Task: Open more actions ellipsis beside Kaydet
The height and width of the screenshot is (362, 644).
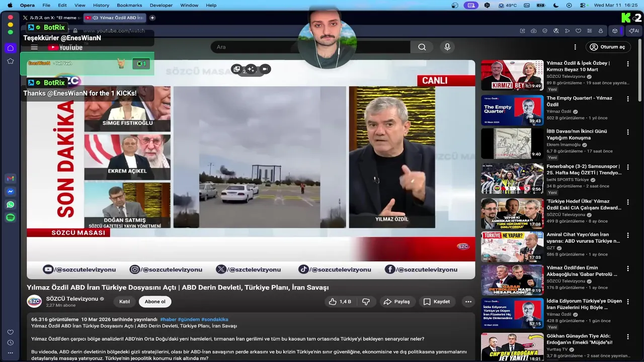Action: point(468,302)
